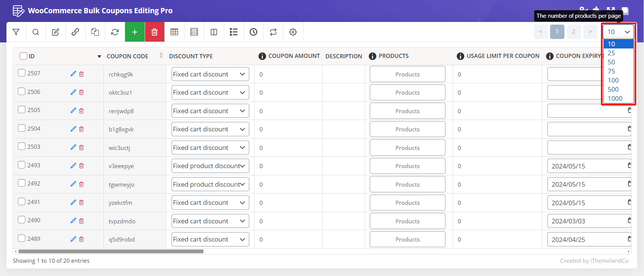The width and height of the screenshot is (644, 276).
Task: Click the pencil edit icon for coupon 2507
Action: [73, 74]
